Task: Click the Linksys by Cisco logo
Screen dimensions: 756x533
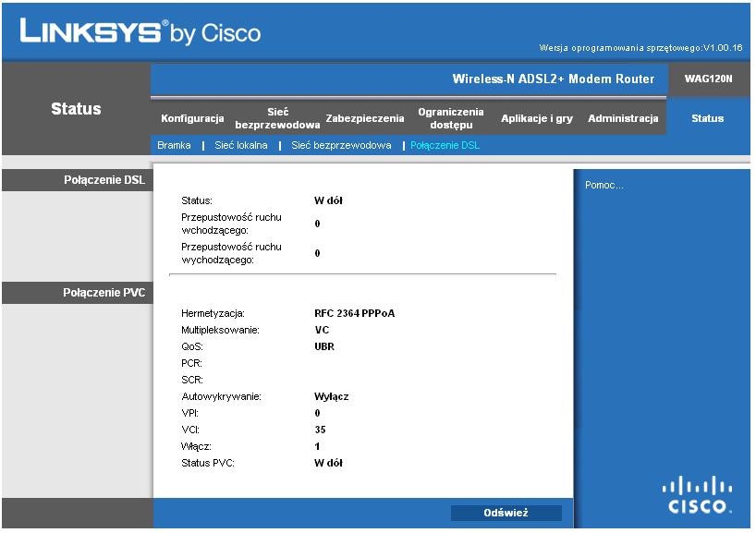Action: 140,31
